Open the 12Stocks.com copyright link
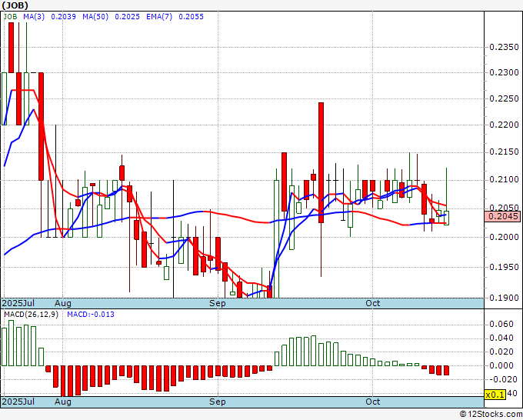523x420 pixels. [x=491, y=415]
